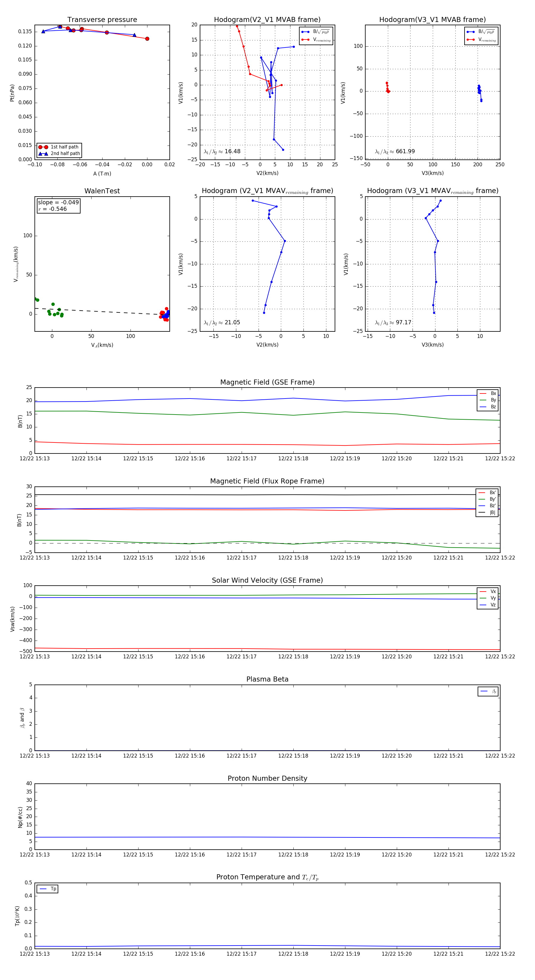Click the "Tp(10^6K)" y-axis label
535x980 pixels.
click(x=17, y=916)
